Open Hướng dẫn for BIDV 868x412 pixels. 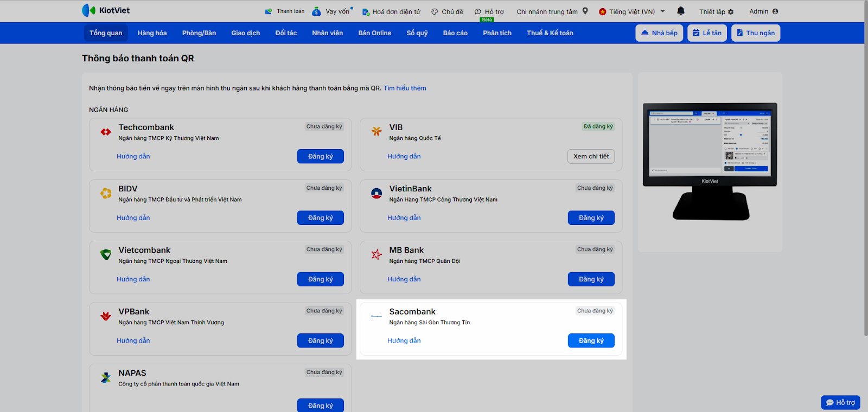(x=133, y=218)
